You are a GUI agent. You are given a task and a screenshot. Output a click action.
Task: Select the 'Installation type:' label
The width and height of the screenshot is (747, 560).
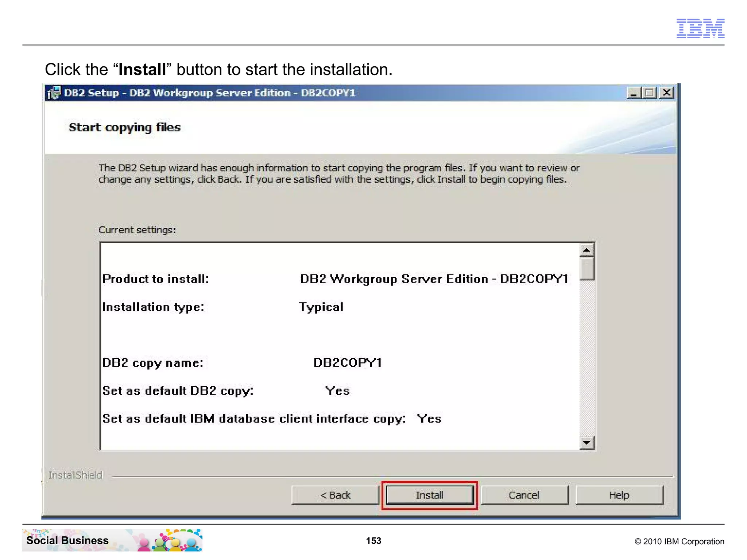tap(153, 307)
